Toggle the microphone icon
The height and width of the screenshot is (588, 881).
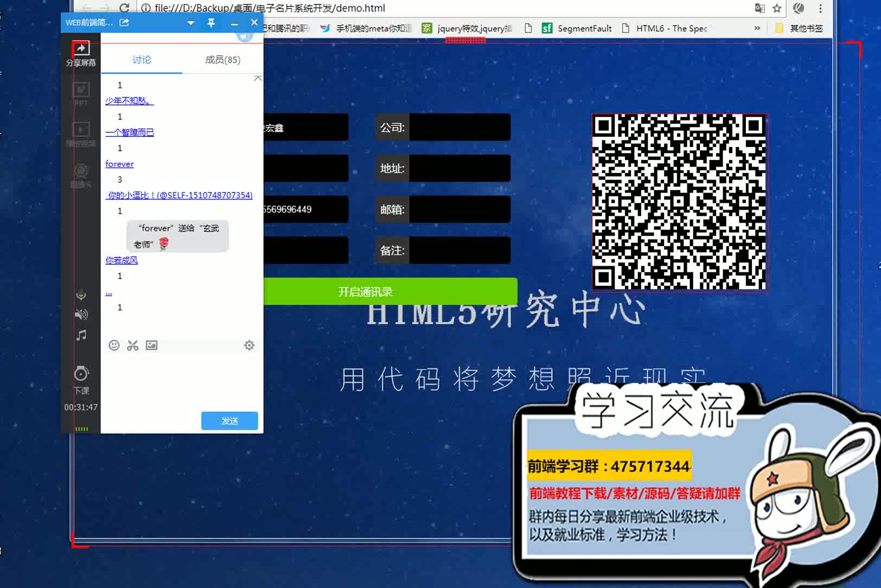(x=81, y=295)
